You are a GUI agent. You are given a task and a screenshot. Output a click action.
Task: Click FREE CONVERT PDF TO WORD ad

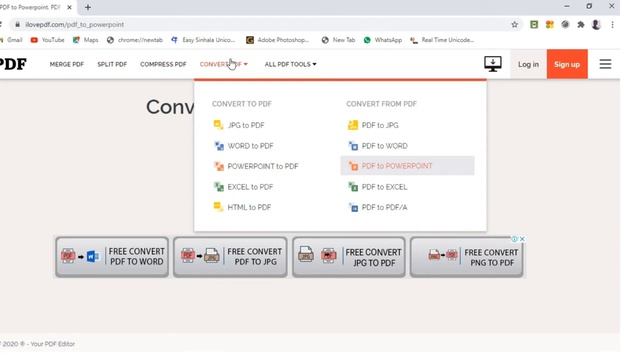[x=112, y=257]
